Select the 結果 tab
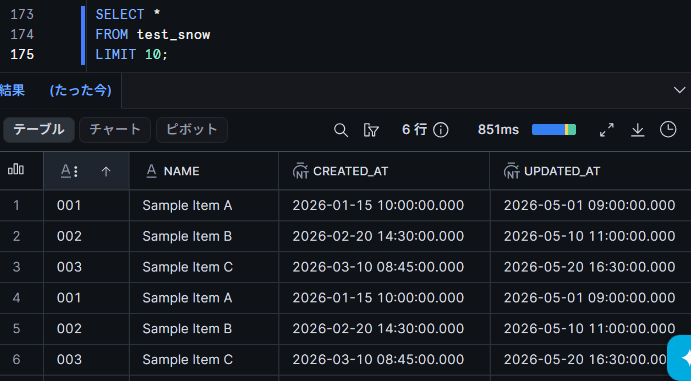 coord(12,90)
